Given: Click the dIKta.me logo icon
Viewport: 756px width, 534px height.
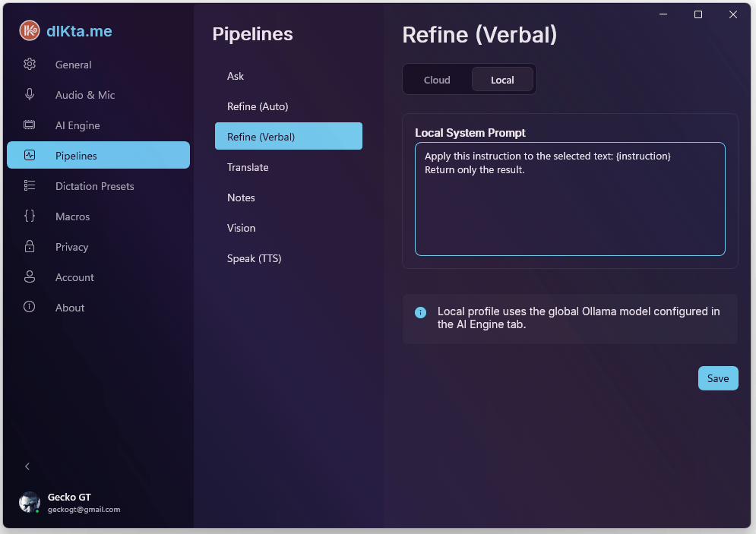Looking at the screenshot, I should click(29, 31).
